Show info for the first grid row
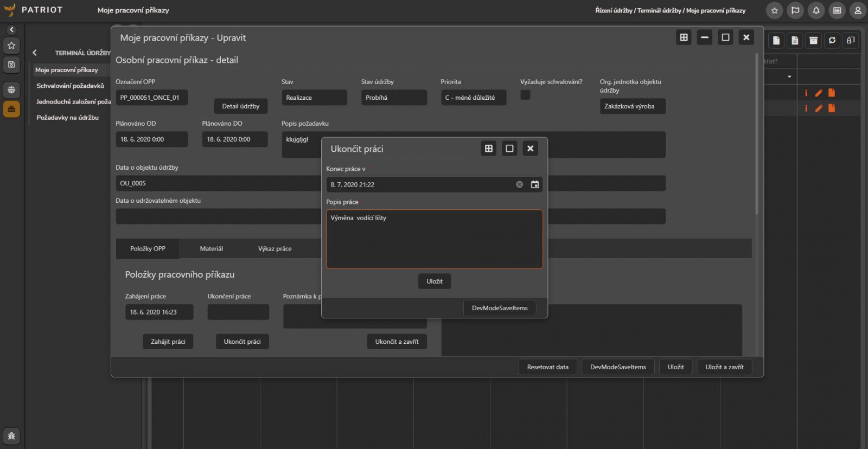Viewport: 868px width, 449px height. coord(806,93)
